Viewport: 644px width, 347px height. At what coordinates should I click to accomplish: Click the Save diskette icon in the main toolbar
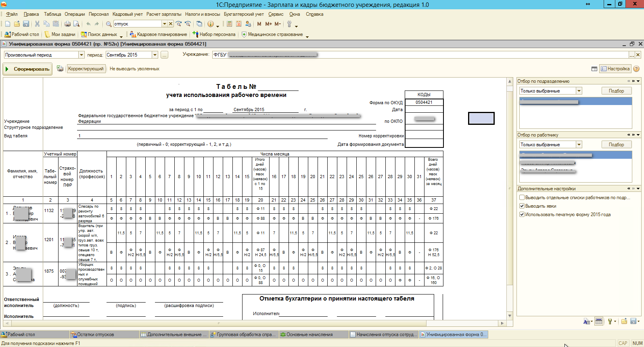[26, 24]
